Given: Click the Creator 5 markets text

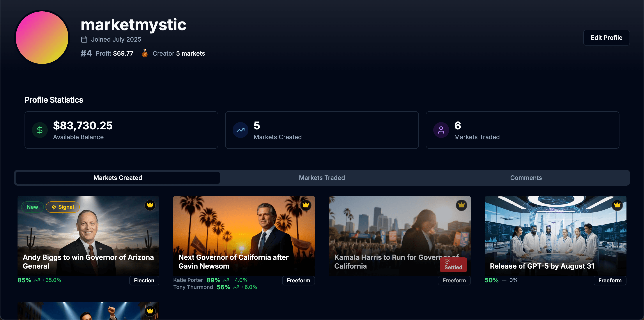Looking at the screenshot, I should (179, 53).
